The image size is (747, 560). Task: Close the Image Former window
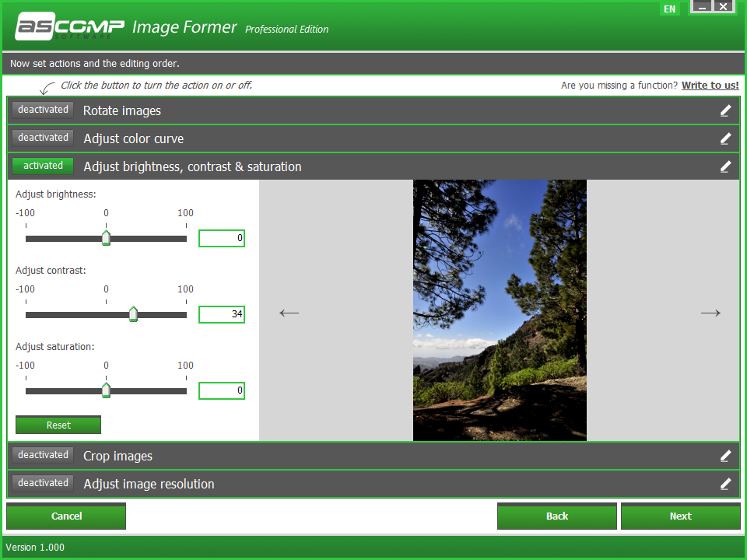[723, 7]
